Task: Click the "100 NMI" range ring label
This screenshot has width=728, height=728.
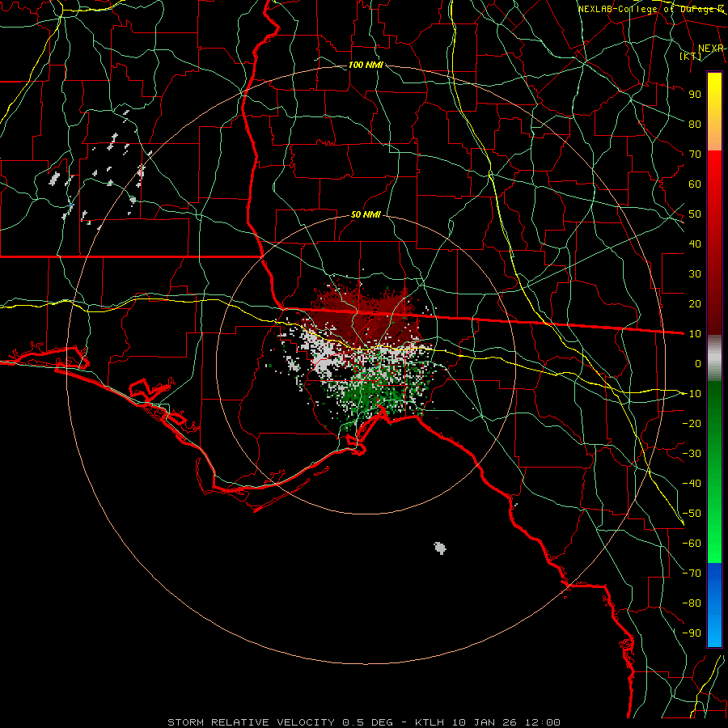Action: coord(366,65)
